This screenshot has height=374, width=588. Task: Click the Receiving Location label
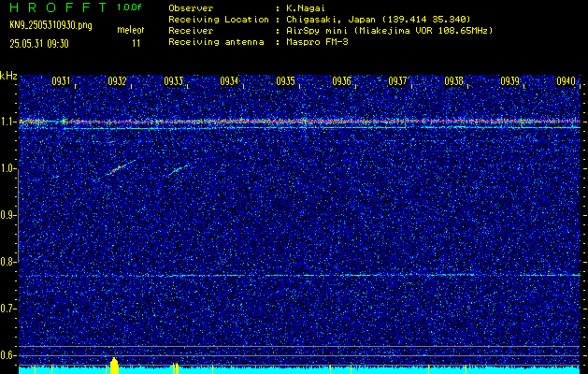[219, 20]
